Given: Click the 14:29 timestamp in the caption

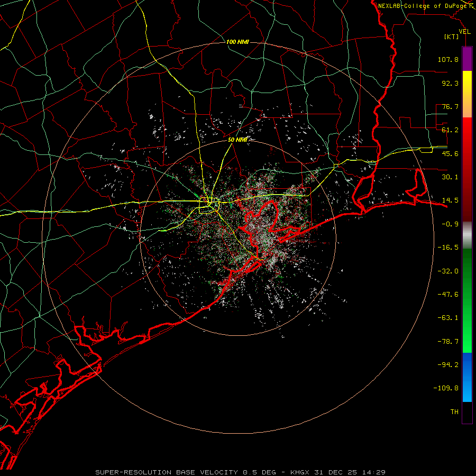Looking at the screenshot, I should pos(373,472).
